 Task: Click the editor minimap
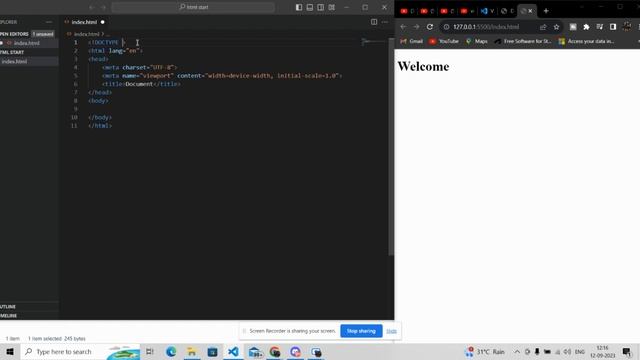click(x=373, y=42)
